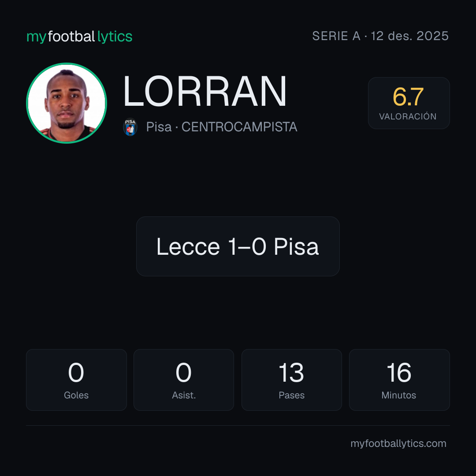Click the VALORACIÓN label text

click(x=408, y=116)
